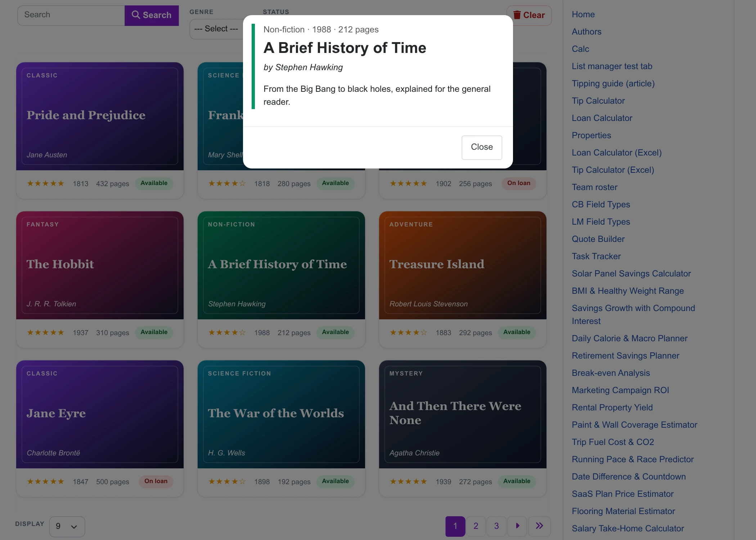Click '1988' on A Brief History card footer
The height and width of the screenshot is (540, 756).
pos(262,333)
